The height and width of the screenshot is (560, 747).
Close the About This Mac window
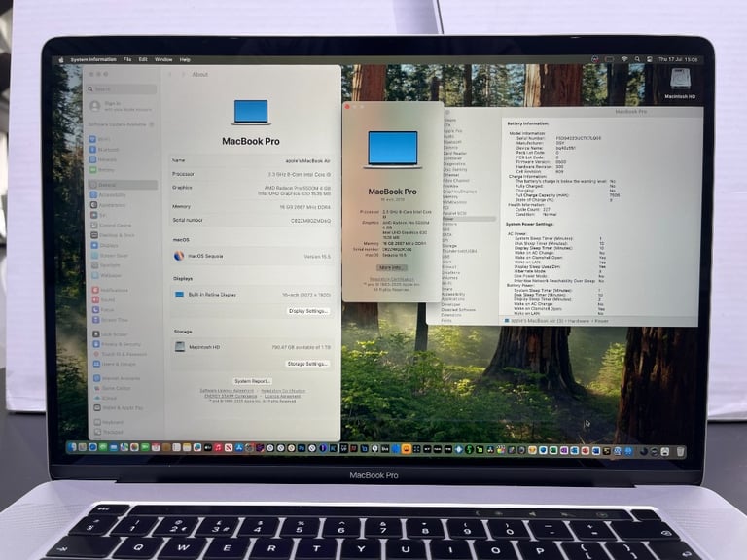pos(347,107)
